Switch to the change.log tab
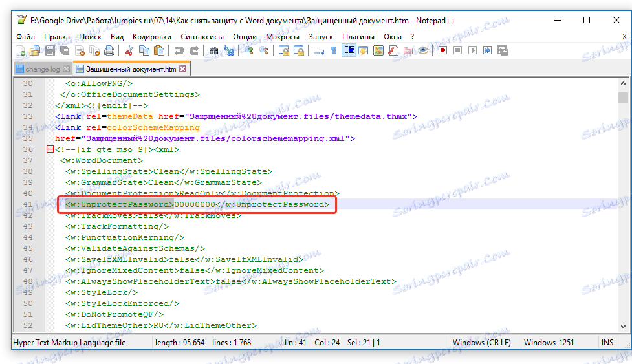Screen dimensions: 632x364 42,69
